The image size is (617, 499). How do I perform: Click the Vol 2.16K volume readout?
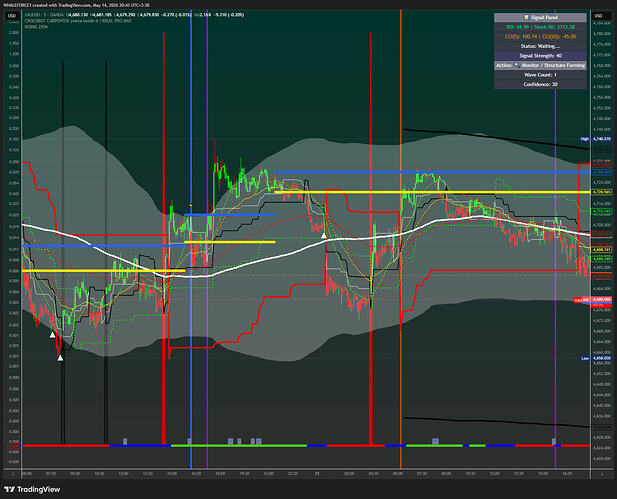[x=202, y=15]
